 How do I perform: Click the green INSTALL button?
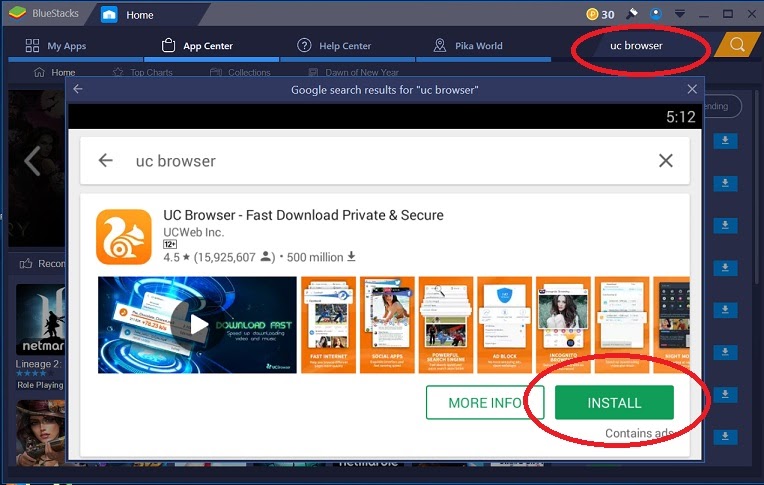point(614,403)
